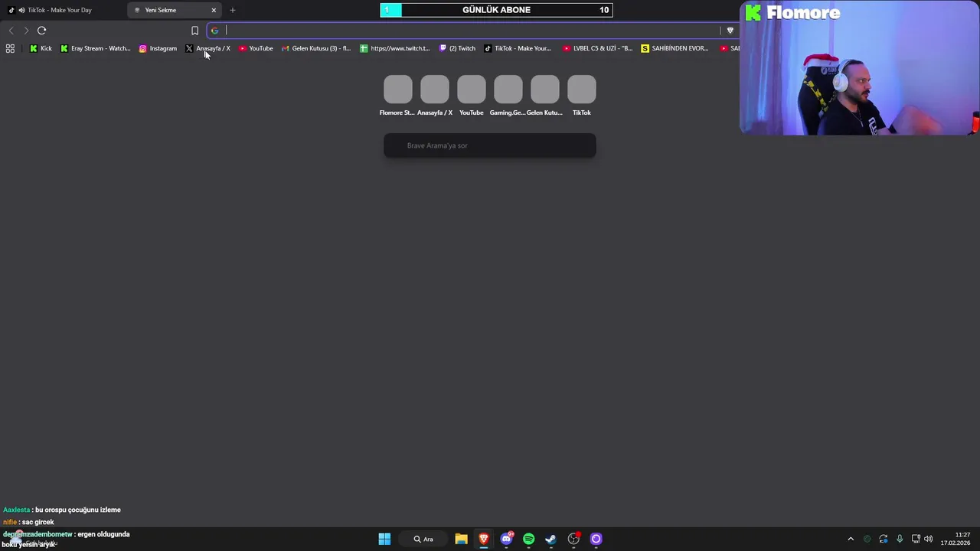Close the Yeni Sekme tab
Viewport: 980px width, 551px height.
[x=214, y=10]
